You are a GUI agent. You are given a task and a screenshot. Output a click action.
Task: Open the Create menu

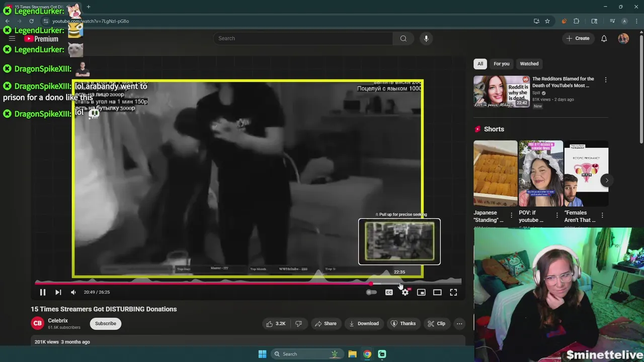tap(578, 38)
